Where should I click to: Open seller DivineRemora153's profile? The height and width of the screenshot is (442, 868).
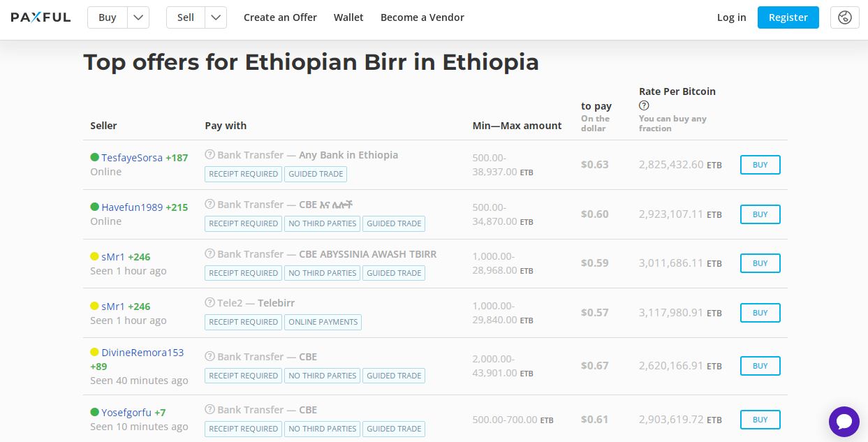pos(142,353)
